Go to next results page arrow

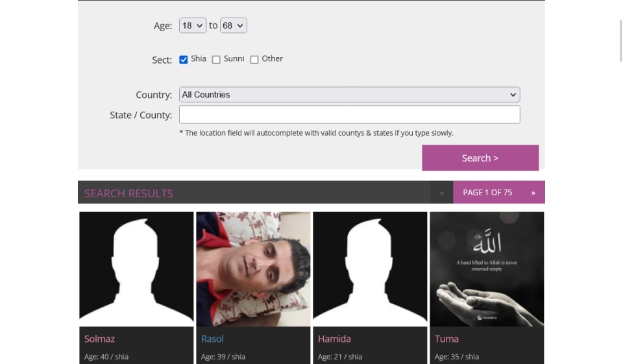tap(533, 193)
